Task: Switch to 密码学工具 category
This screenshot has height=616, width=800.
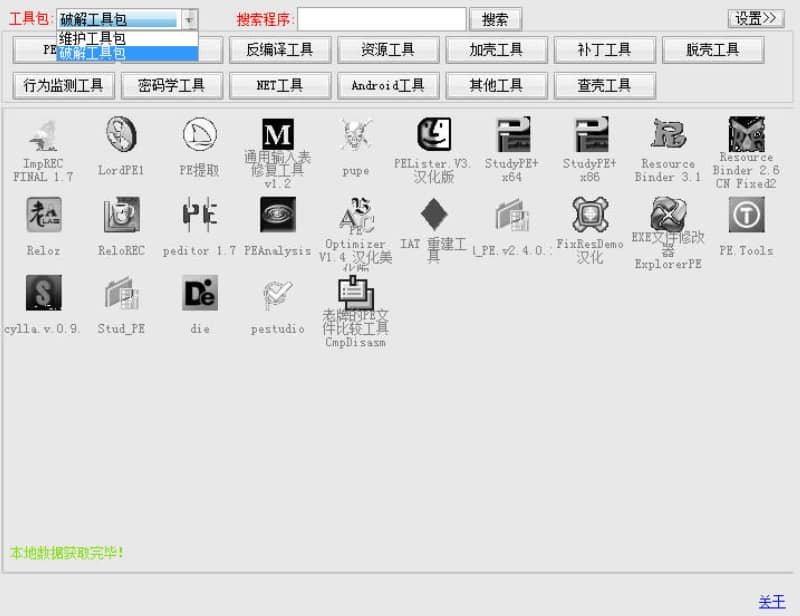Action: pyautogui.click(x=171, y=86)
